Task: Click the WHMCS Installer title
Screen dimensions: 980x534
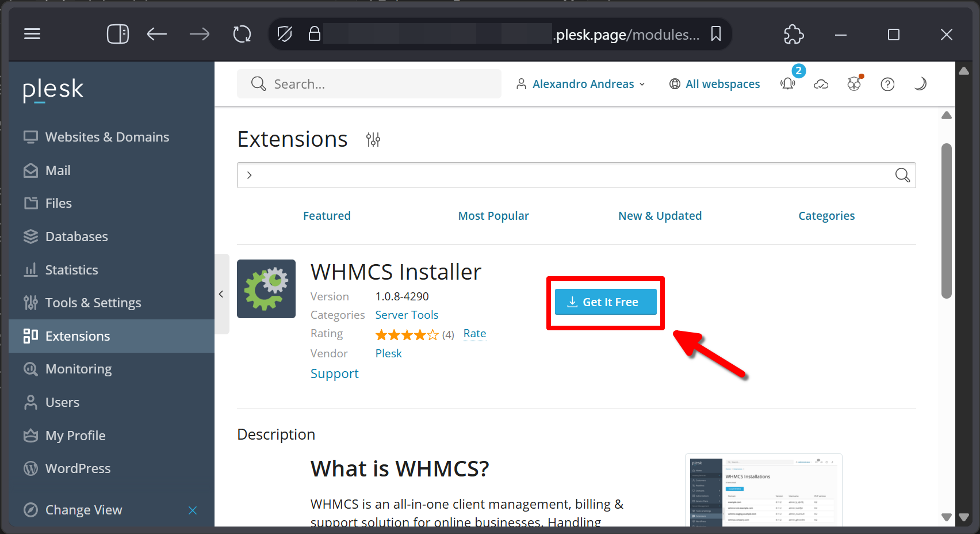Action: tap(396, 272)
